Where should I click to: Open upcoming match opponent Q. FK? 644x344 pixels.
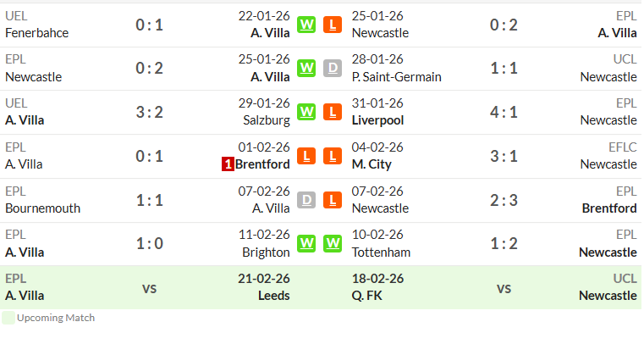pos(366,296)
